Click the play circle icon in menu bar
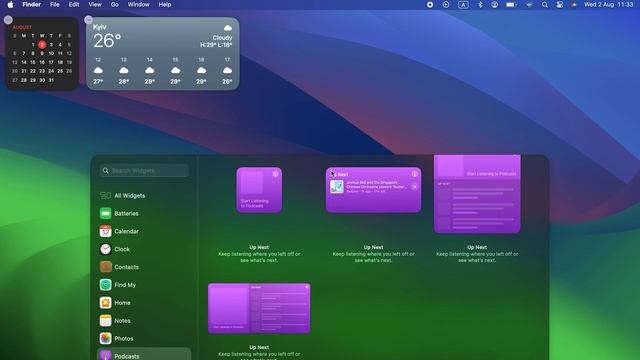Viewport: 640px width, 360px height. [446, 4]
